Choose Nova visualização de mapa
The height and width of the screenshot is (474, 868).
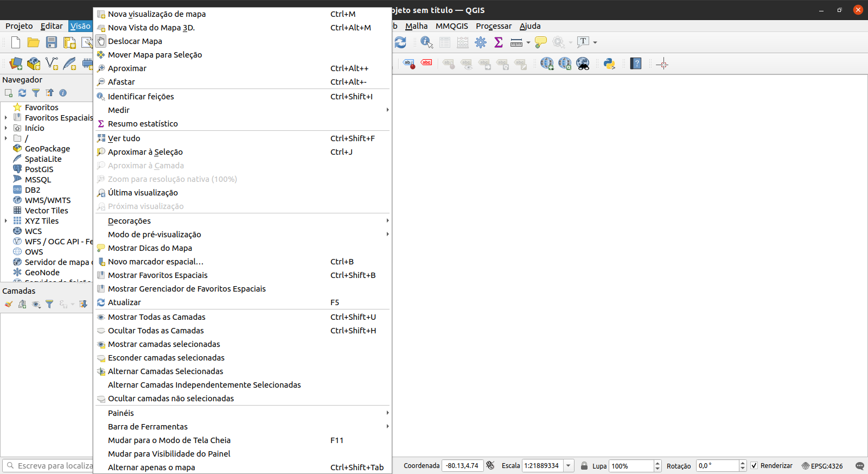point(242,14)
